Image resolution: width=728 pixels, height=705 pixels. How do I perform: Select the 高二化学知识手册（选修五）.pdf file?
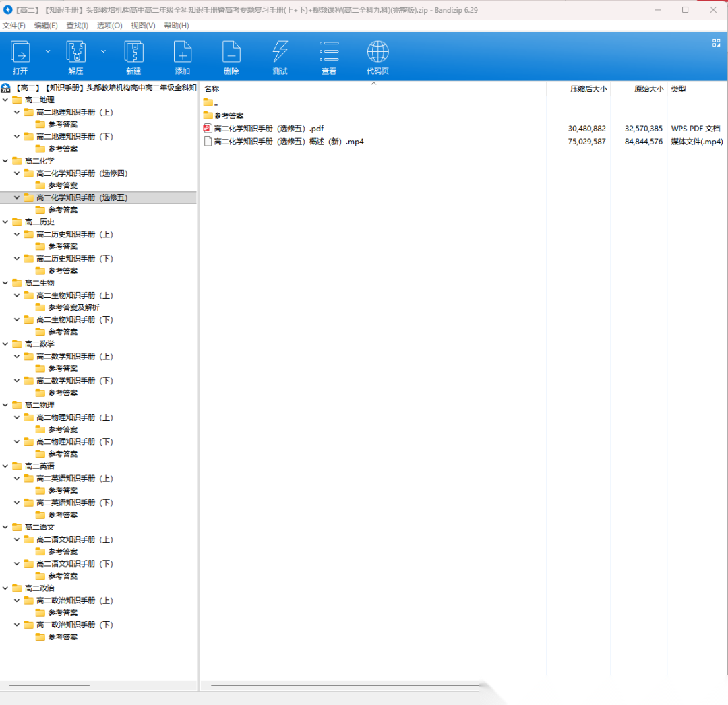click(x=269, y=129)
